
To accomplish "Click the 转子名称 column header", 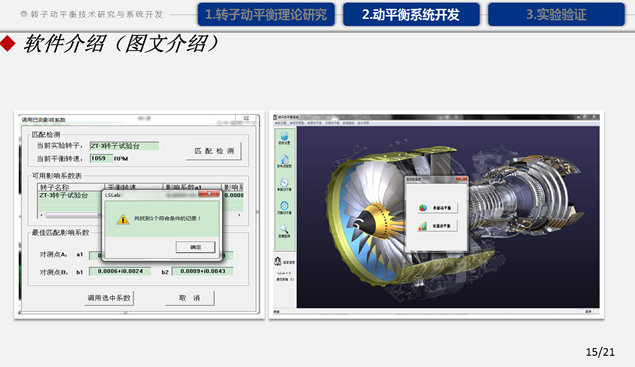I will pos(71,187).
